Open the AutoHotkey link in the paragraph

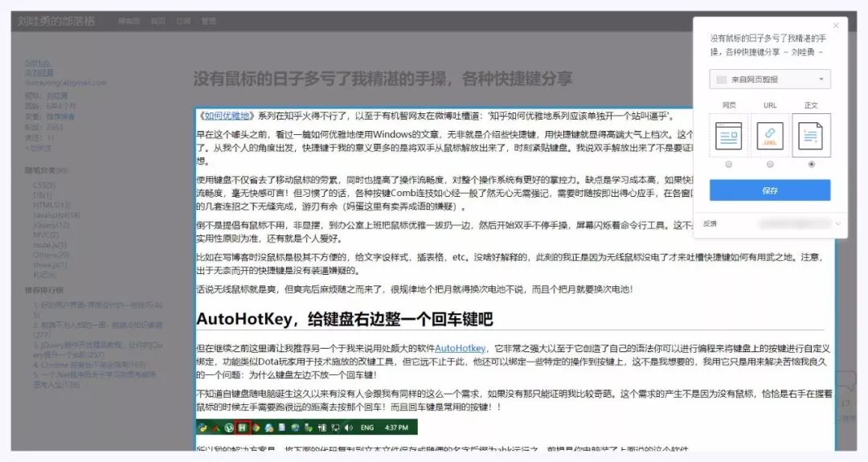[460, 348]
